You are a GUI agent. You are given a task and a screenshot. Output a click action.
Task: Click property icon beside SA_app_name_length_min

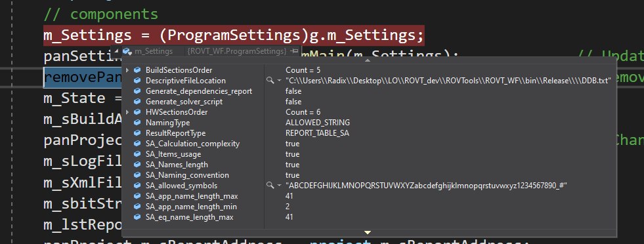[138, 207]
